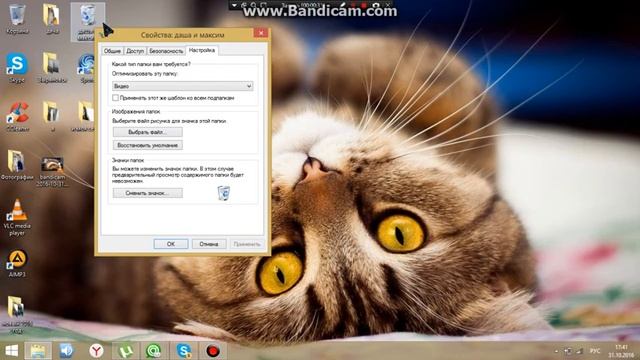Select the bandicam video file on desktop
640x360 pixels.
52,171
